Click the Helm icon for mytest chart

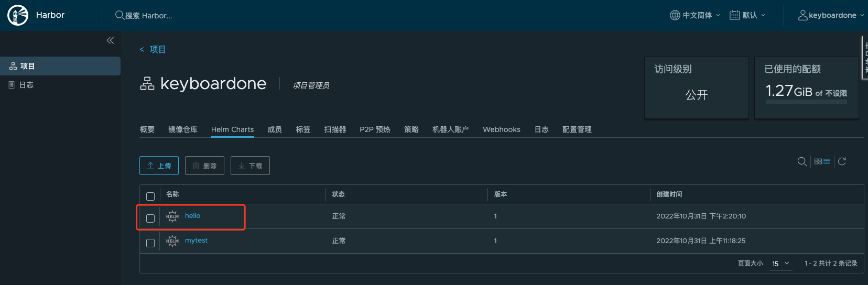pos(172,241)
